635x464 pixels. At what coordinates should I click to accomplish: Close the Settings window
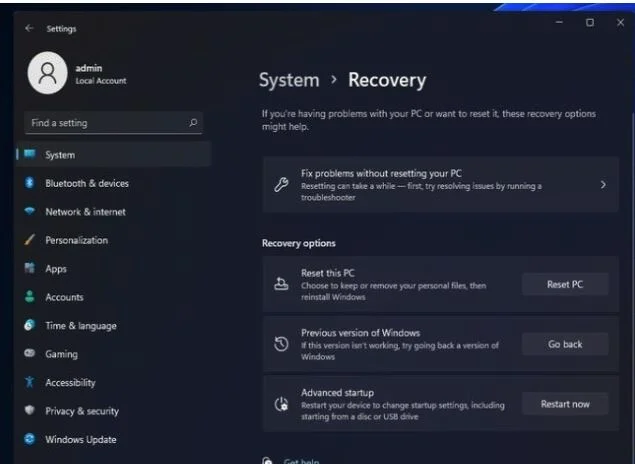coord(620,22)
